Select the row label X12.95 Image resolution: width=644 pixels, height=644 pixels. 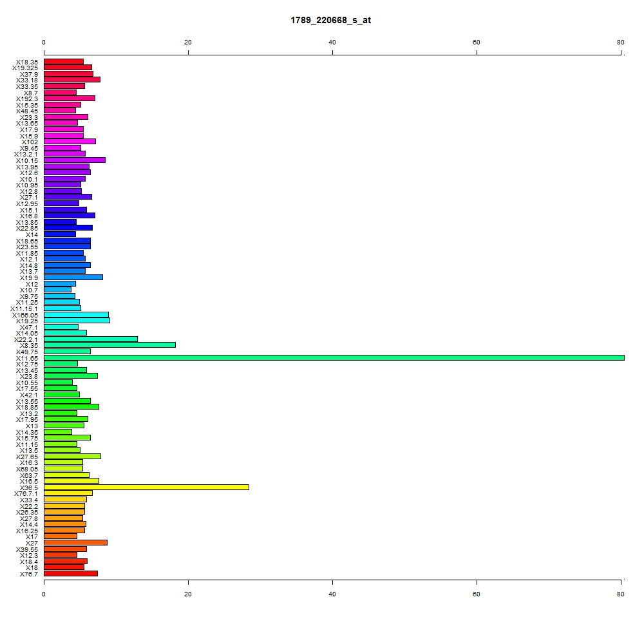coord(27,204)
